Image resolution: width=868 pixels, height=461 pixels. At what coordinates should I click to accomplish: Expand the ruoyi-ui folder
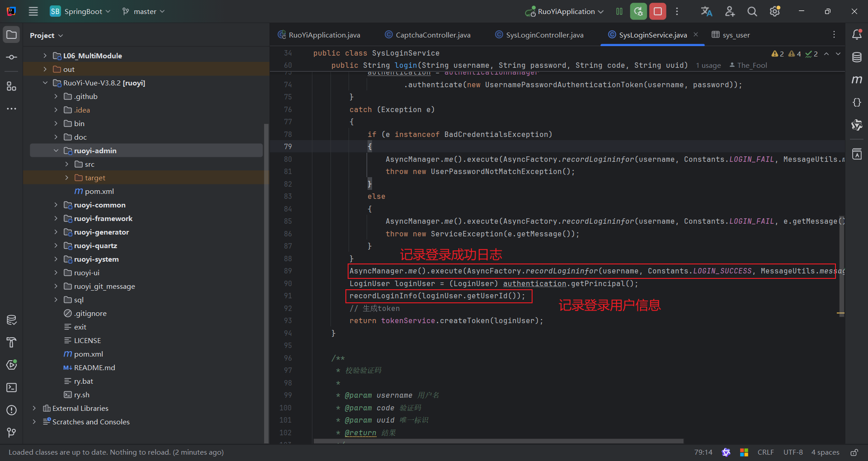click(56, 273)
